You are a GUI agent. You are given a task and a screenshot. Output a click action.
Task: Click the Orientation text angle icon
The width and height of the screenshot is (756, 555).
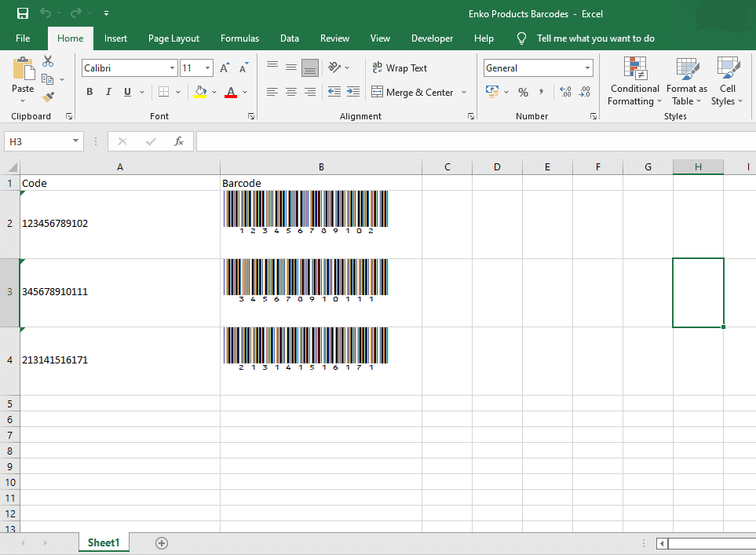tap(334, 68)
